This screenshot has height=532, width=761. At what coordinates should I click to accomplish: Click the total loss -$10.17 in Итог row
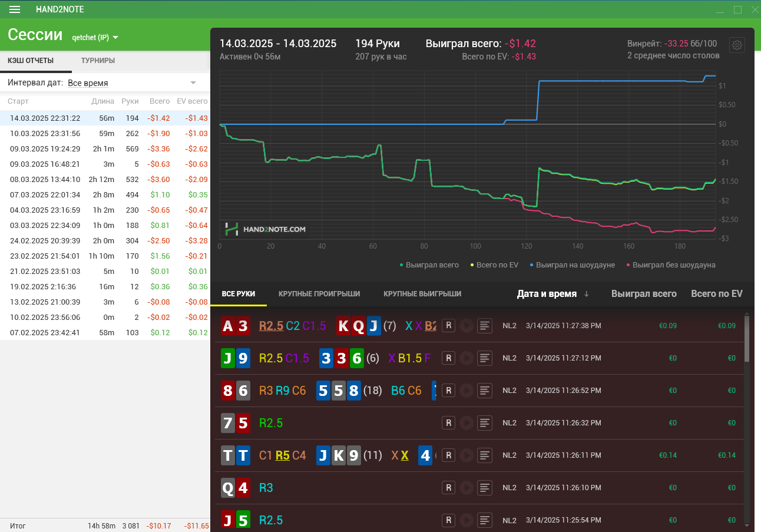(159, 526)
